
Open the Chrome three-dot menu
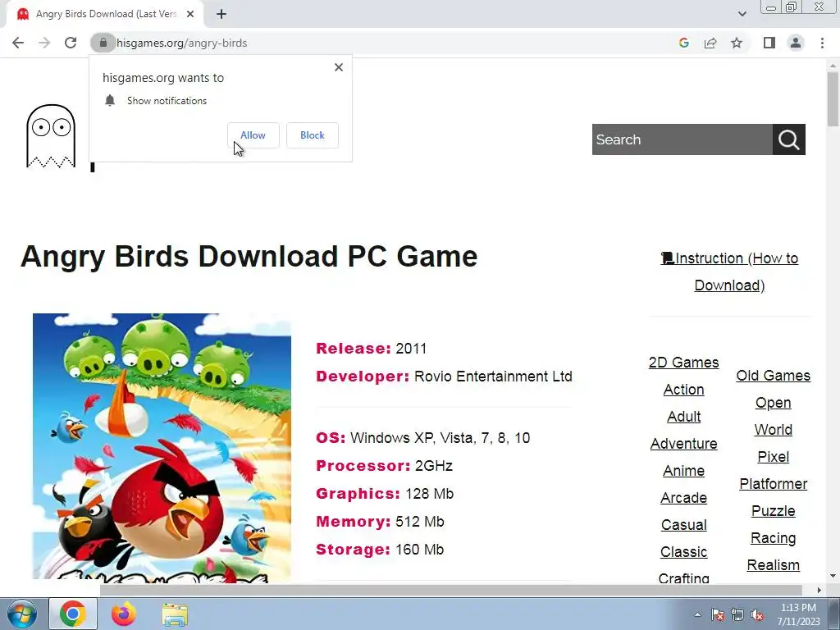tap(822, 43)
